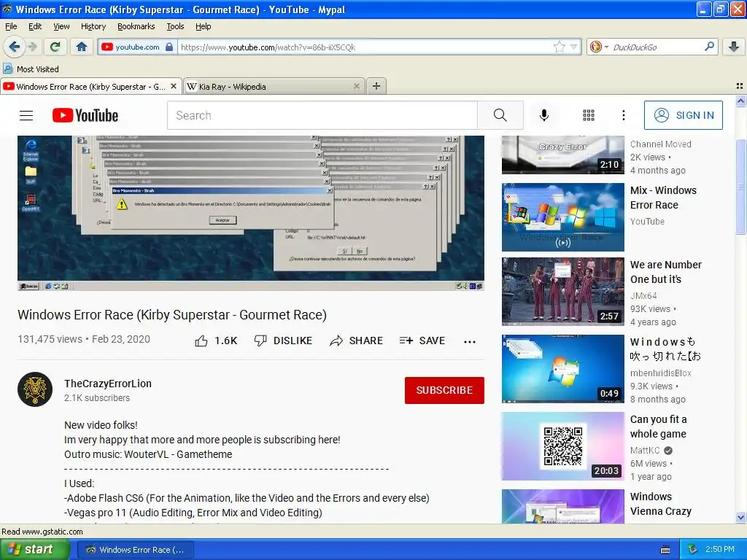Open the mbenhridisBlox 0:49 video thumbnail

(562, 368)
